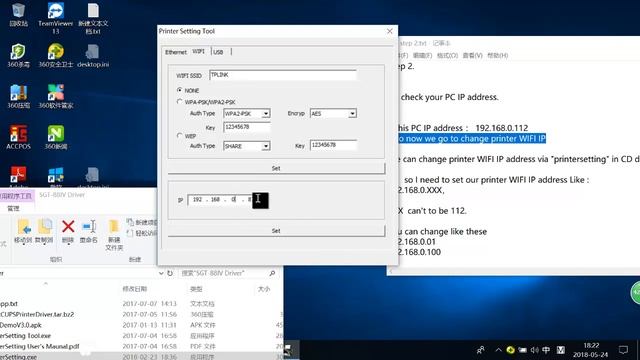Click the volume speaker tray icon
Viewport: 640px width, 360px height.
[534, 350]
